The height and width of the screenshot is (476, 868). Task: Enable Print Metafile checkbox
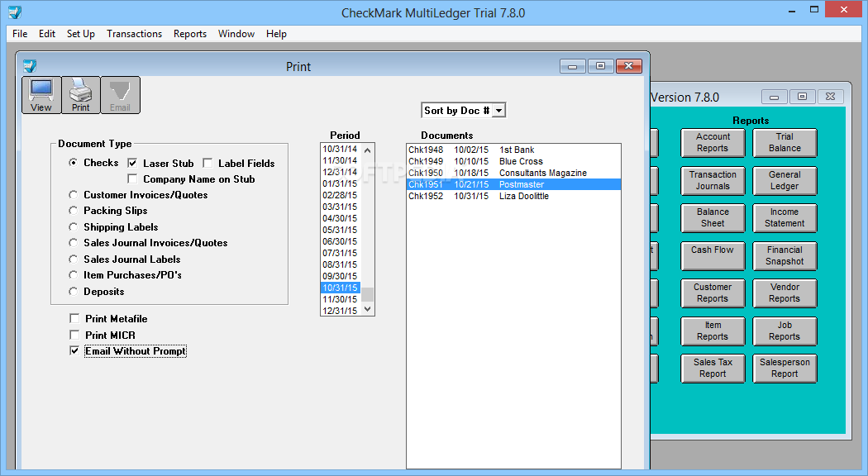(74, 318)
